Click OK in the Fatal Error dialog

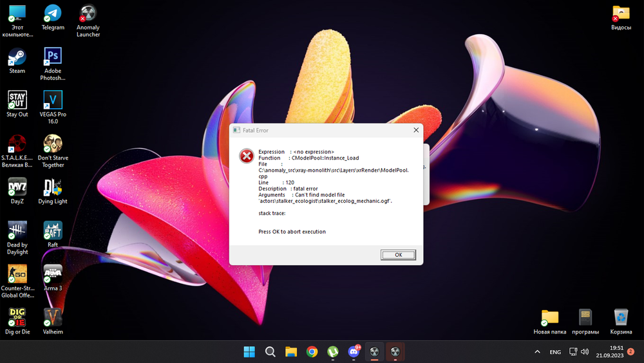click(x=398, y=255)
